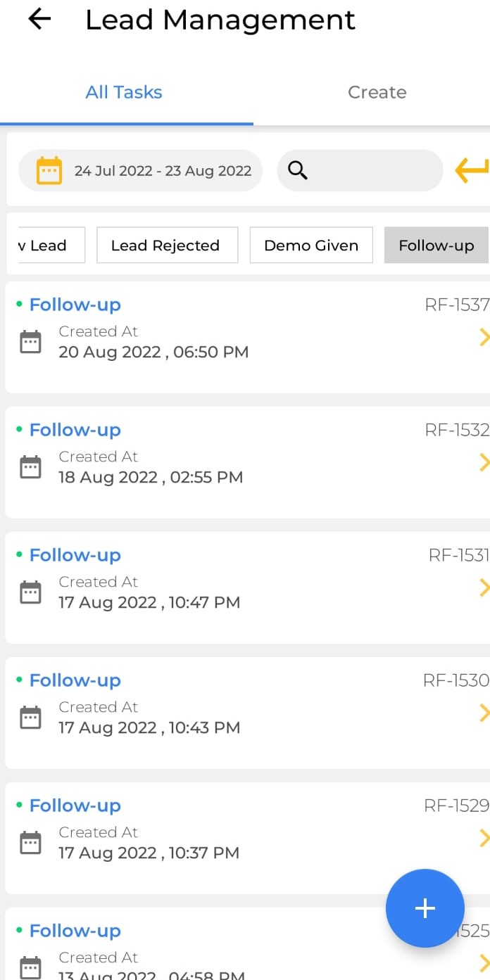490x980 pixels.
Task: Expand RF-1531 with its chevron arrow
Action: coord(484,587)
